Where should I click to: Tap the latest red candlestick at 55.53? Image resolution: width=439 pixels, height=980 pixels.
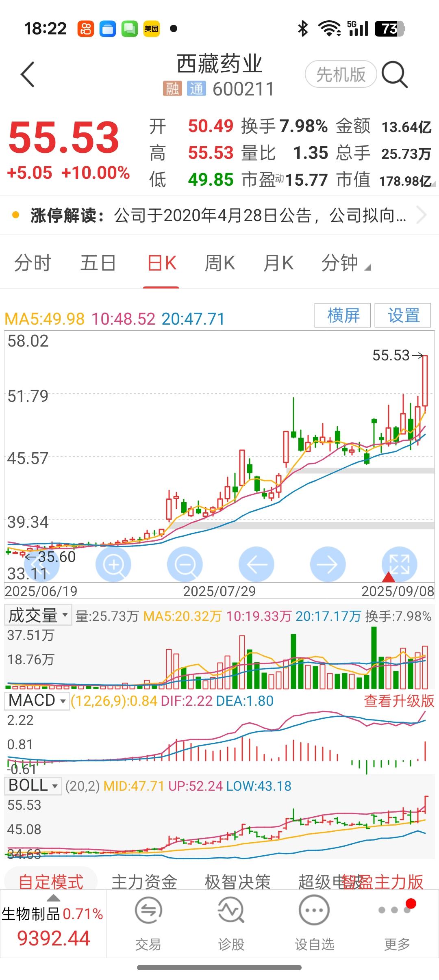coord(425,381)
